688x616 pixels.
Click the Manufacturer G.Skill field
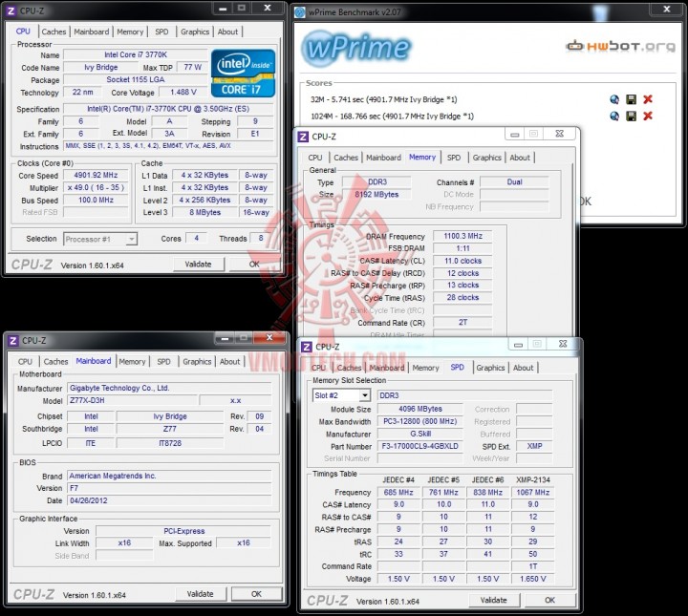point(419,434)
